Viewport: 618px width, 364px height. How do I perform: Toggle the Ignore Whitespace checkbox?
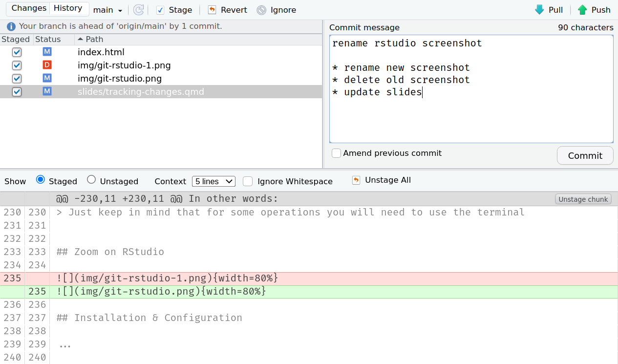coord(248,181)
